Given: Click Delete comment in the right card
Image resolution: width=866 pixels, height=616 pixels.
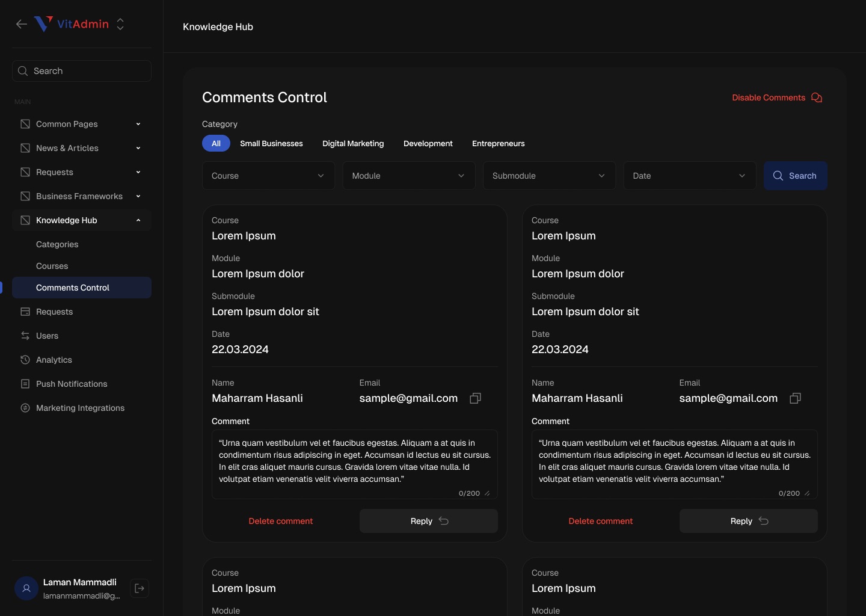Looking at the screenshot, I should pyautogui.click(x=601, y=521).
